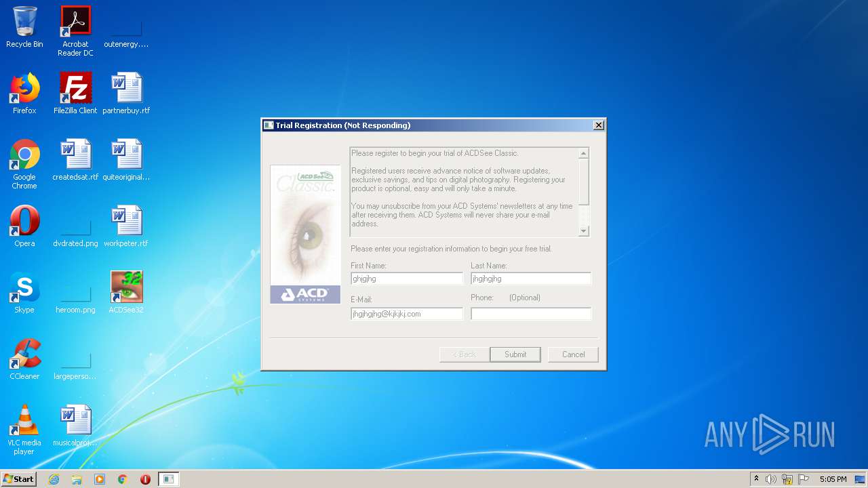Open Chrome from the taskbar
The image size is (868, 488).
pos(123,479)
